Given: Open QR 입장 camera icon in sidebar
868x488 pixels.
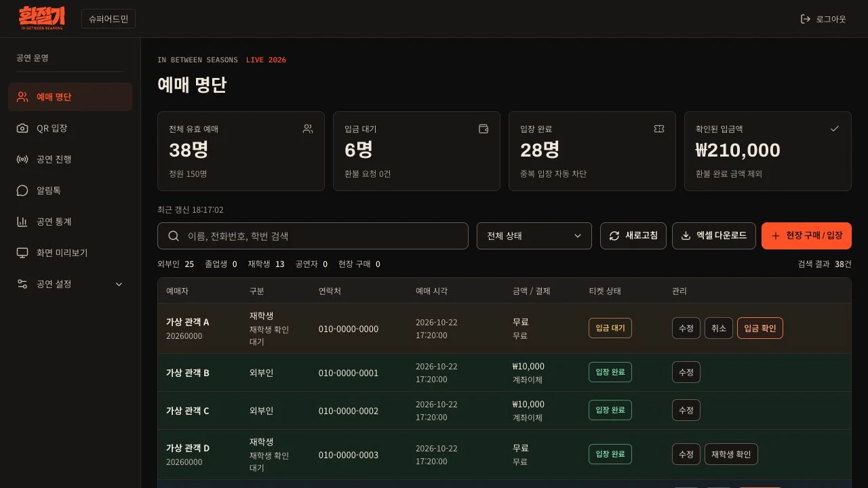Looking at the screenshot, I should [x=22, y=128].
